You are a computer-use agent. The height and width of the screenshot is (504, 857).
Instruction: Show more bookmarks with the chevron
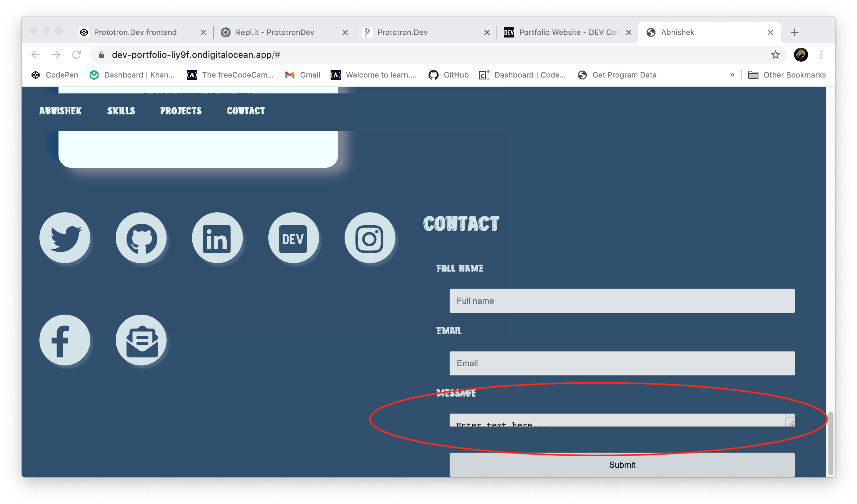click(x=732, y=75)
